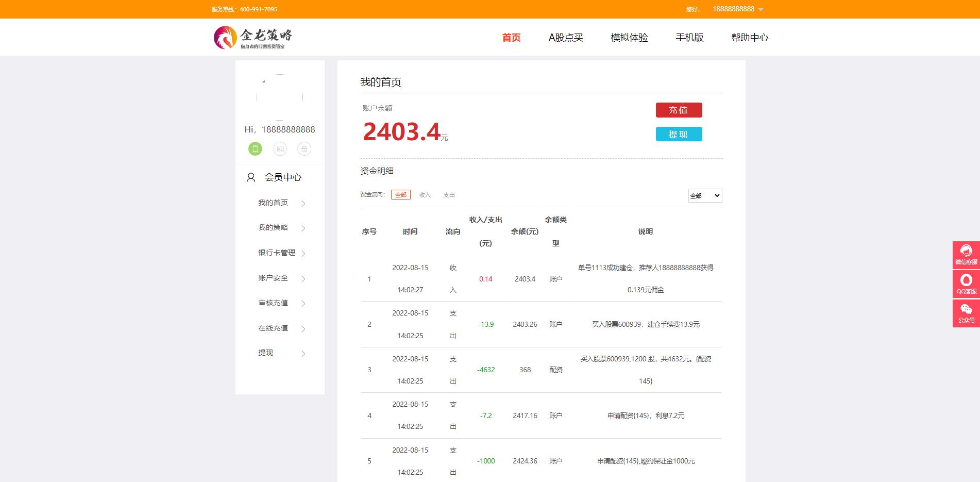
Task: Open 我的策略 in the sidebar
Action: (273, 227)
